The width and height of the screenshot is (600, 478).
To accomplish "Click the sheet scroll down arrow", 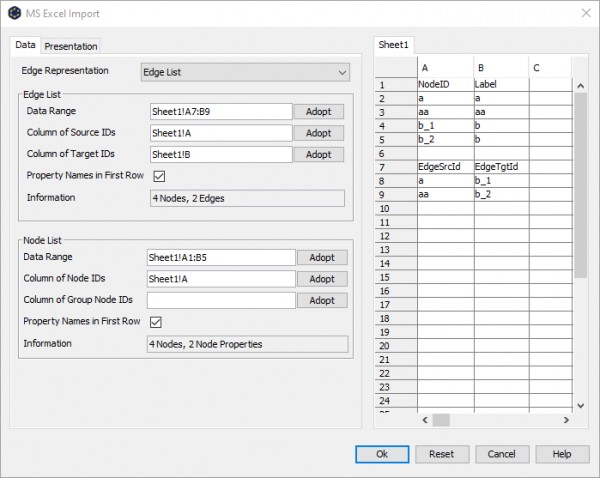I will tap(580, 406).
